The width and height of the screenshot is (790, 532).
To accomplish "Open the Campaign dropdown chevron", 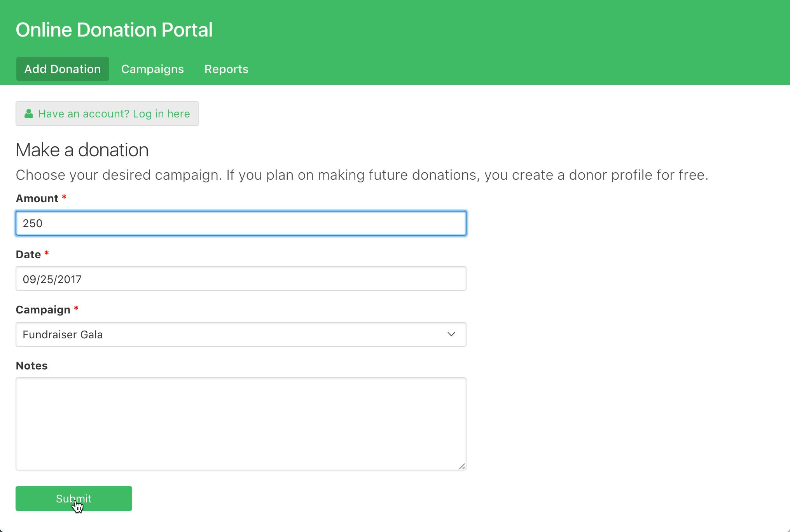I will pyautogui.click(x=451, y=334).
